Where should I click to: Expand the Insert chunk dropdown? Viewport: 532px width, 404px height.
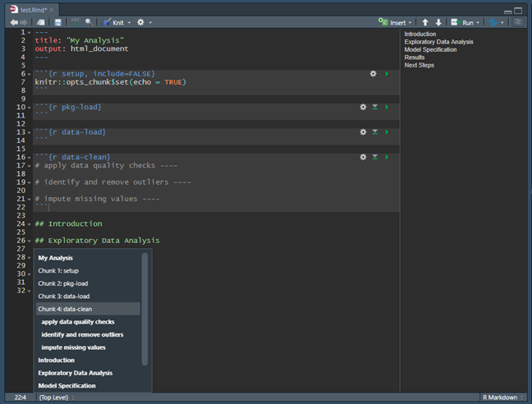click(410, 22)
